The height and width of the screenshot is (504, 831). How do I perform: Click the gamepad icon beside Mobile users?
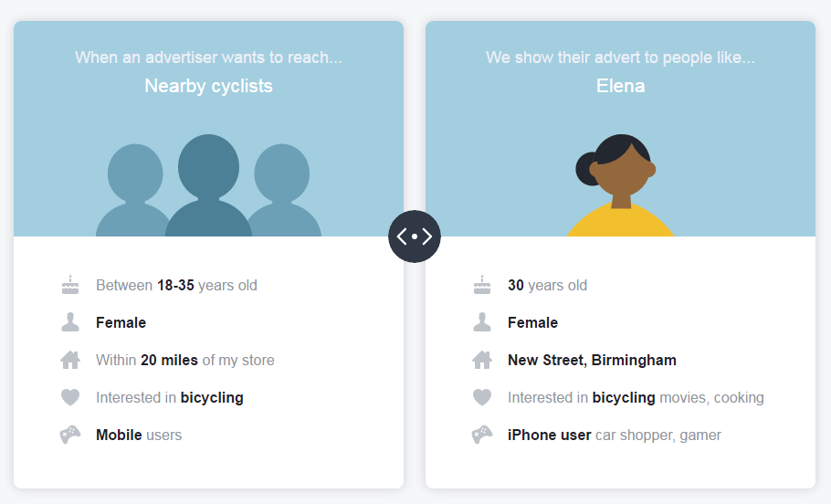pos(70,435)
